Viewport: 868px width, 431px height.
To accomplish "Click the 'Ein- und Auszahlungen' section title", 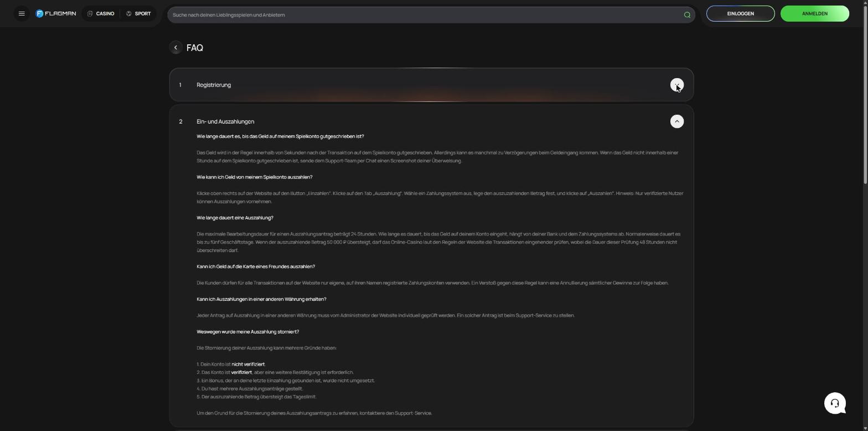I will click(x=225, y=122).
